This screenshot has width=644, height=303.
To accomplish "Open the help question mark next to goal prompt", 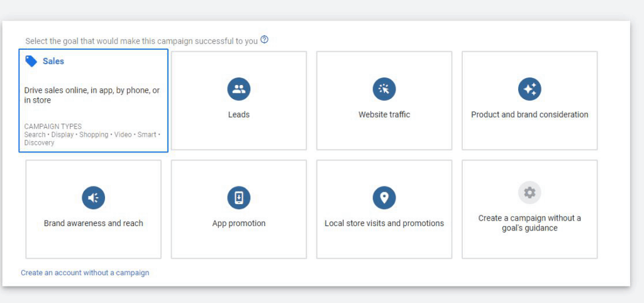I will coord(264,40).
